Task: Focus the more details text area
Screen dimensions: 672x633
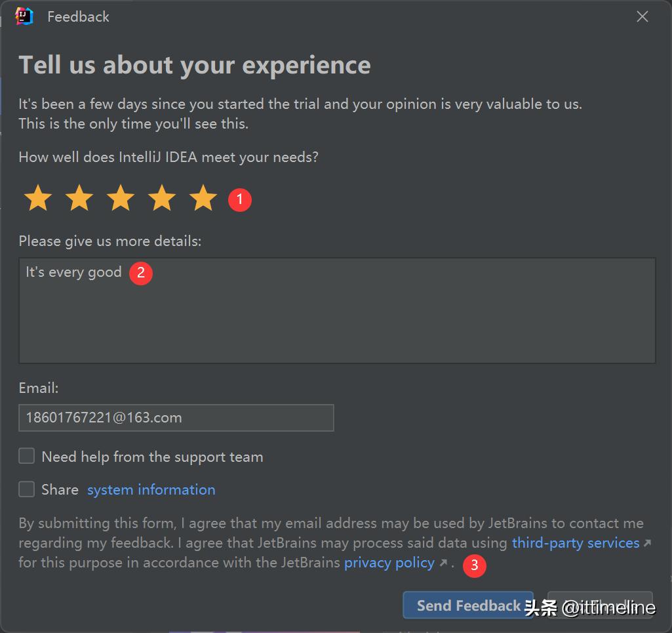Action: (337, 310)
